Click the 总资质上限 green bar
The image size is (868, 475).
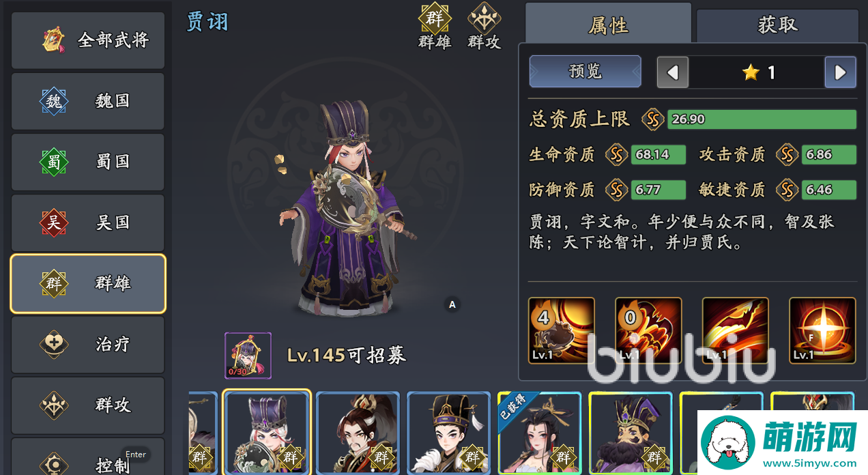pyautogui.click(x=762, y=119)
